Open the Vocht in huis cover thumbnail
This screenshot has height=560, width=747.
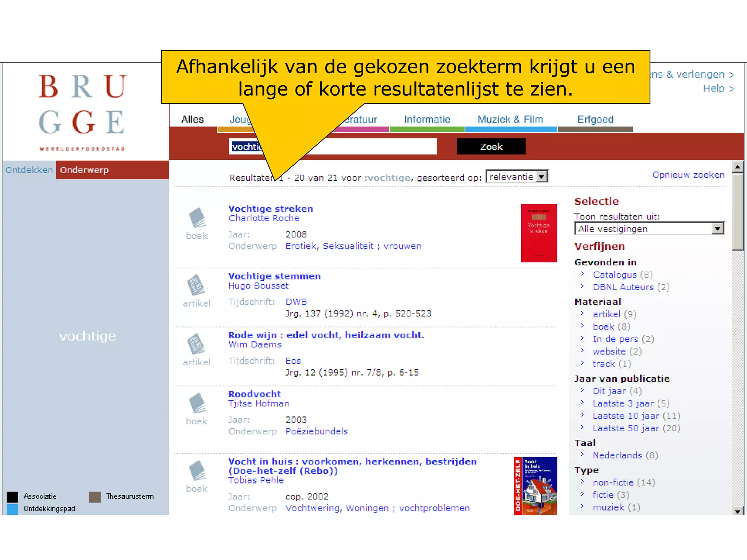(535, 486)
